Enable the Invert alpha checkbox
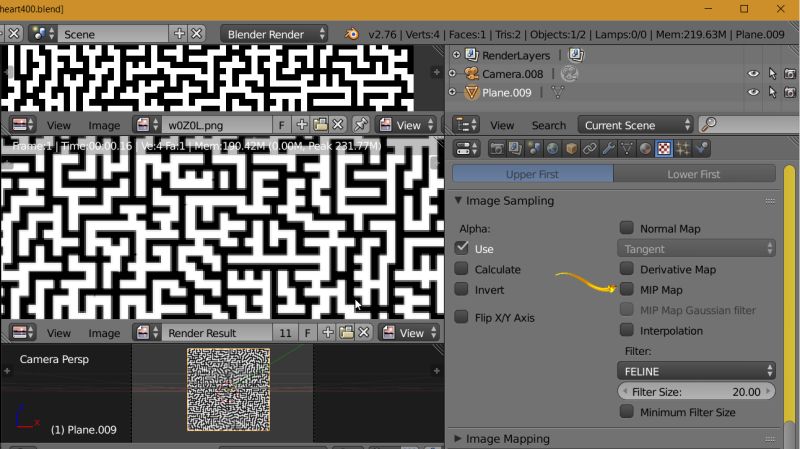 click(462, 289)
